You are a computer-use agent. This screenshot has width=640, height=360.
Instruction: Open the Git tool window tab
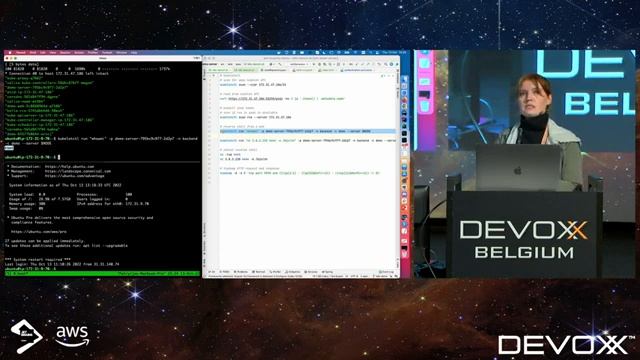coord(211,272)
